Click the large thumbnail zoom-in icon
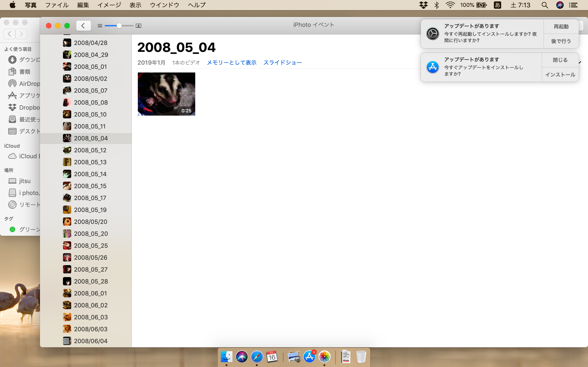Screen dimensions: 588x367 click(x=139, y=26)
